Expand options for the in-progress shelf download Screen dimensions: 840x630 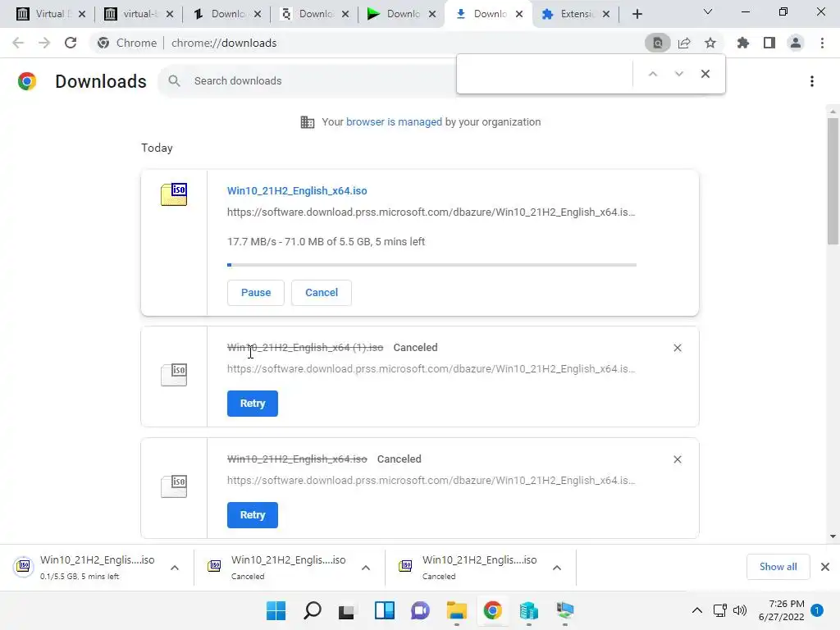coord(175,568)
